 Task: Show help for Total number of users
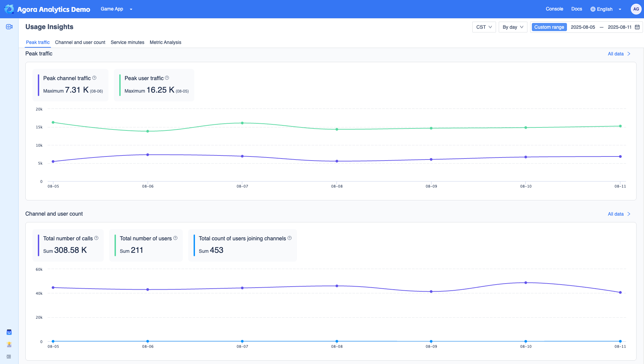175,238
